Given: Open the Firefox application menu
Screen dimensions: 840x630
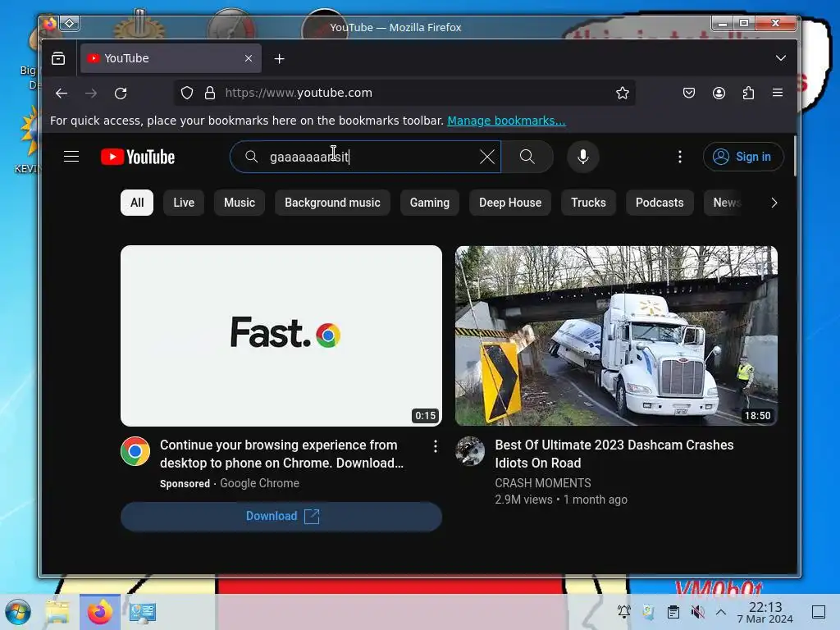Looking at the screenshot, I should tap(778, 94).
